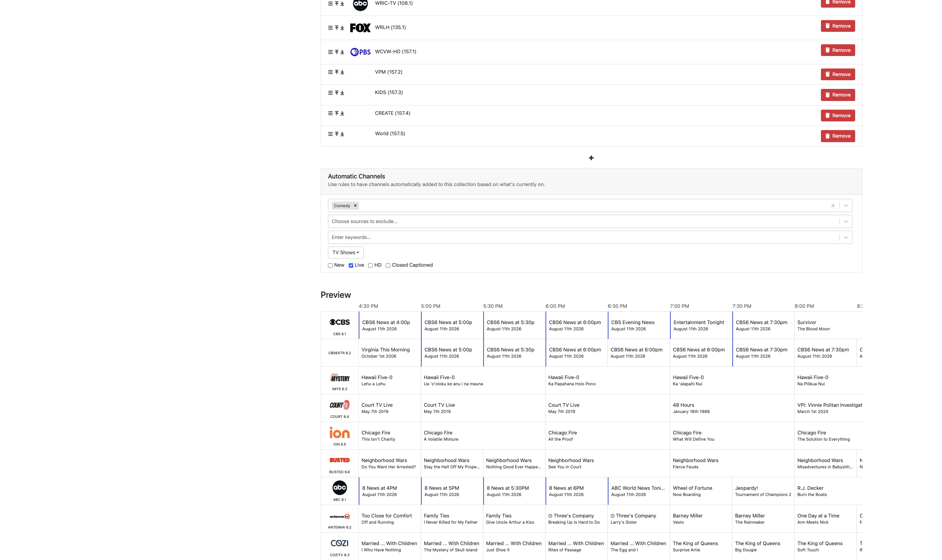Move World (157.5) to bottom

coord(342,134)
